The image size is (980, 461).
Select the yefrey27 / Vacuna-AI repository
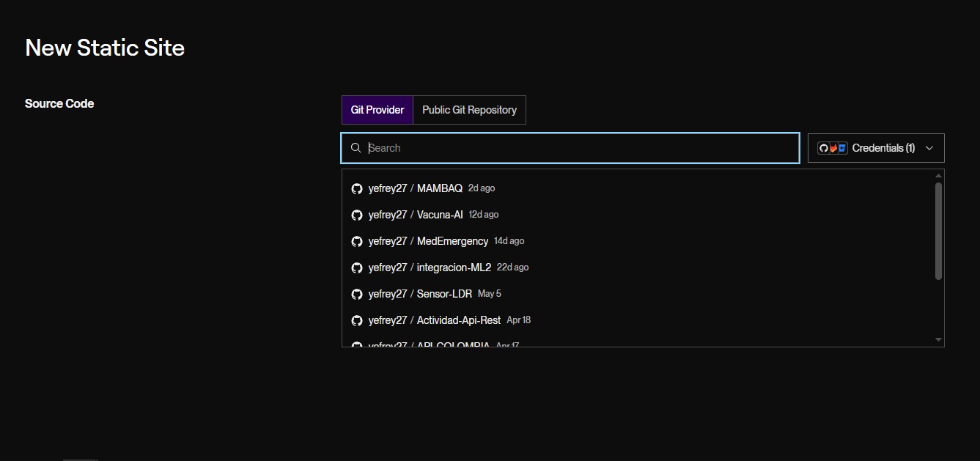pyautogui.click(x=638, y=215)
